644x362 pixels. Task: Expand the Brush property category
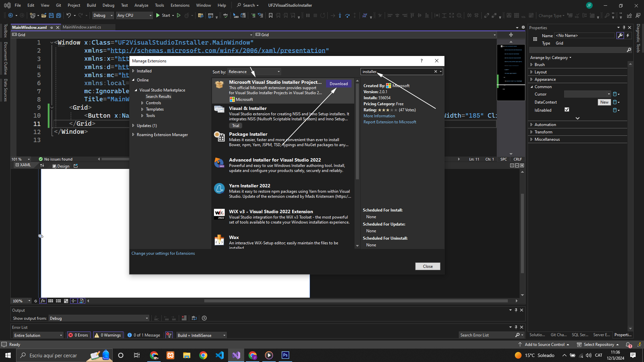pos(532,65)
